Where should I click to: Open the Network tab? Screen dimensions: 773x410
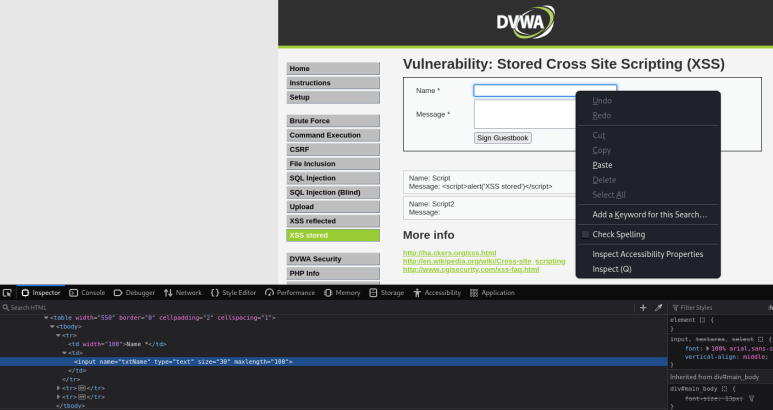[x=182, y=293]
